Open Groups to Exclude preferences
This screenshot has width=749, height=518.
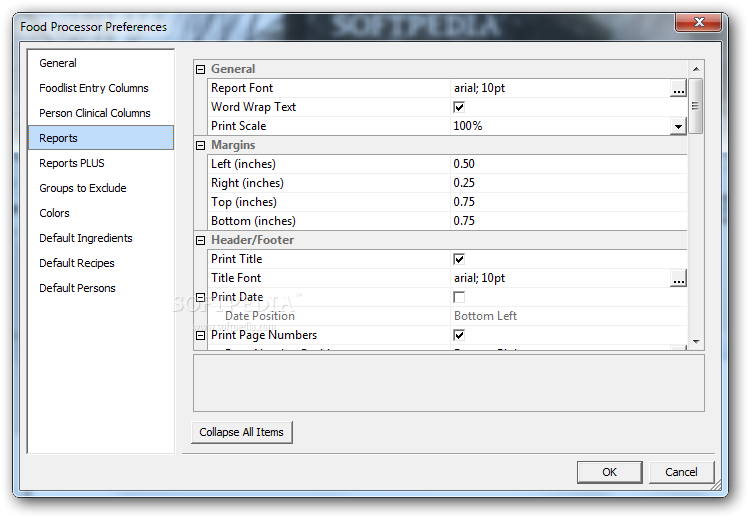point(101,188)
